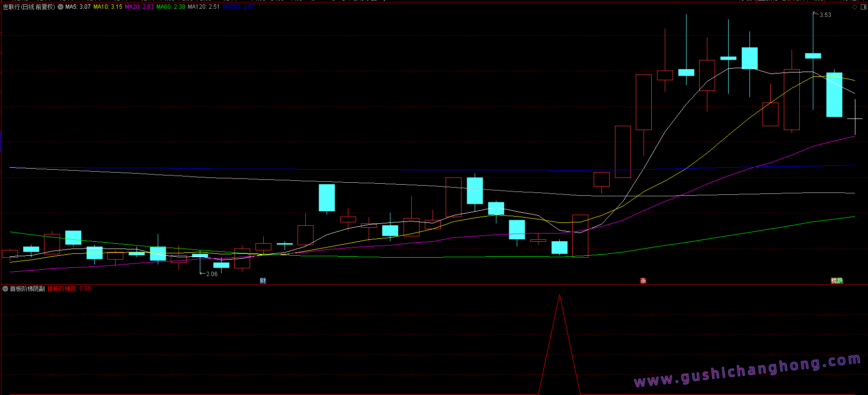
Task: Select the 首板阶梯阴副 sub-chart title
Action: click(28, 289)
